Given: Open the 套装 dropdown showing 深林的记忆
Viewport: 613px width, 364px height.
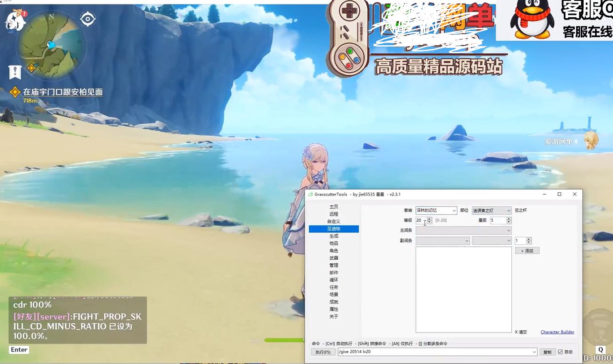Looking at the screenshot, I should coord(436,210).
